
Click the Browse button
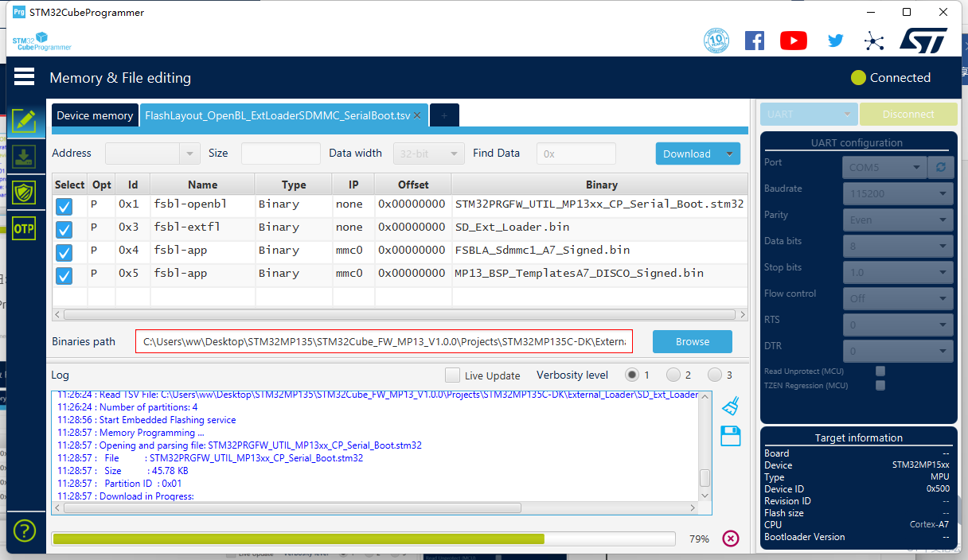click(693, 341)
